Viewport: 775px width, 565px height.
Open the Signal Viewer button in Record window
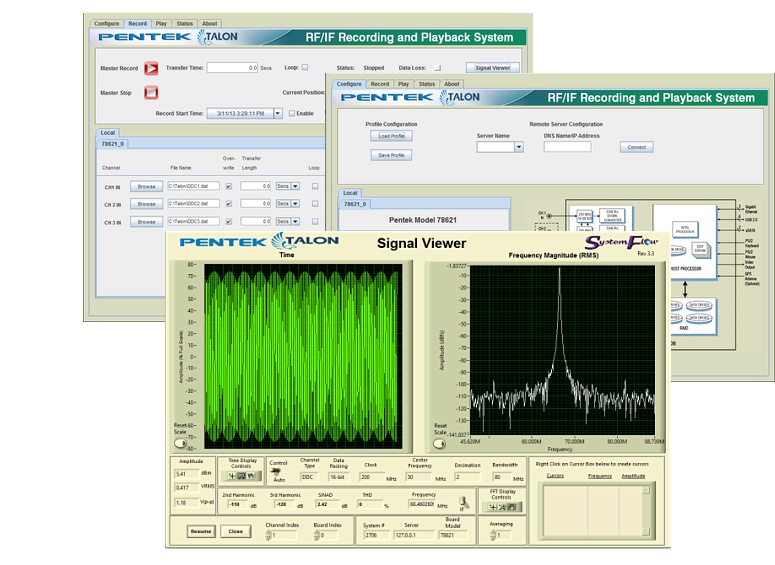[493, 68]
